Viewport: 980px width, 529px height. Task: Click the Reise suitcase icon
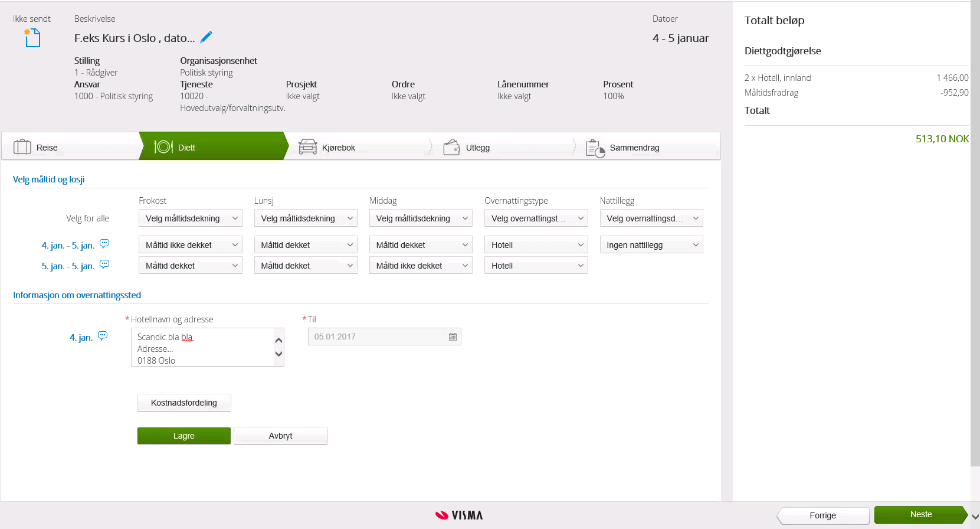(x=22, y=147)
